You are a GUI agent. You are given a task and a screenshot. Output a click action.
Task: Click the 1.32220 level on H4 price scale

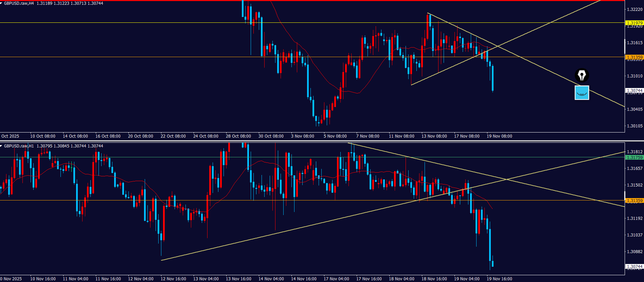pyautogui.click(x=634, y=10)
